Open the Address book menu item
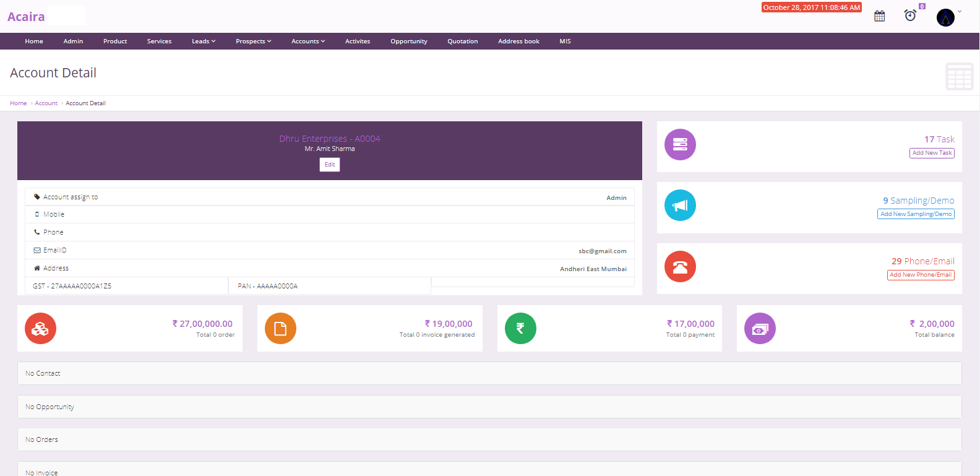Screen dimensions: 980x476 [518, 41]
